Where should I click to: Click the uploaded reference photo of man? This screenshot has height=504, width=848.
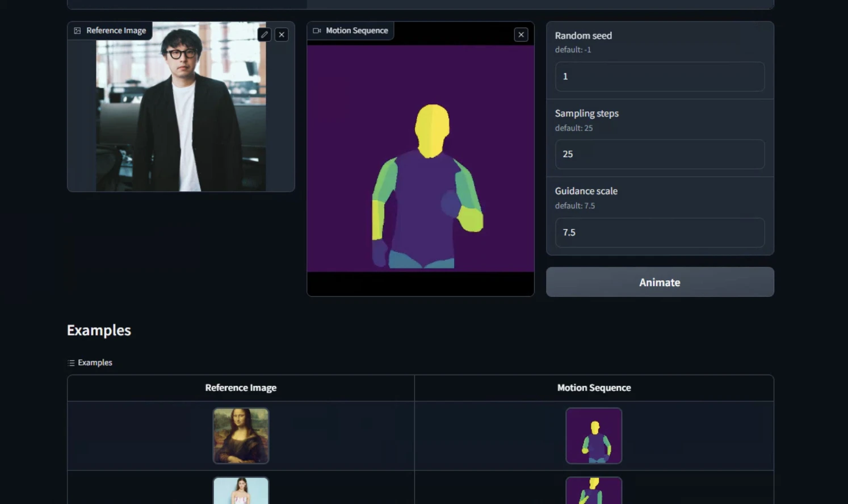tap(181, 107)
